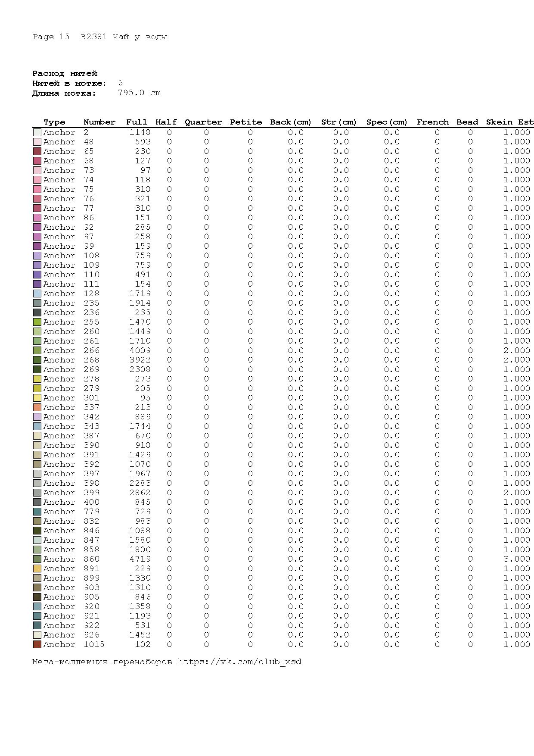Viewport: 534px width, 756px height.
Task: Click the green swatch for Anchor 255
Action: (37, 322)
